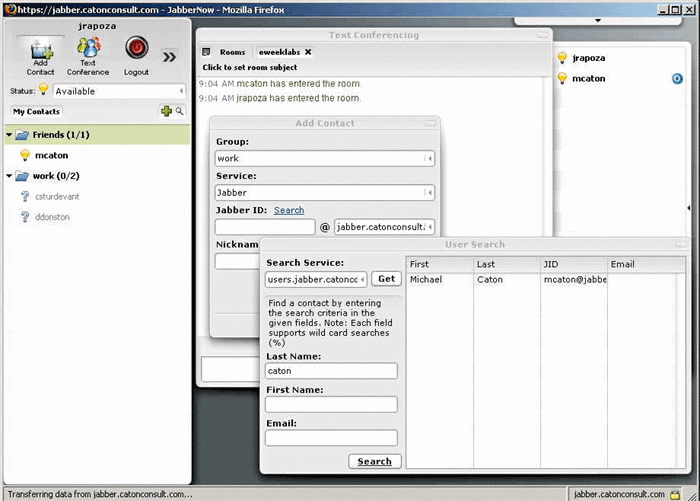Open the Search Service dropdown
700x501 pixels.
pyautogui.click(x=316, y=280)
